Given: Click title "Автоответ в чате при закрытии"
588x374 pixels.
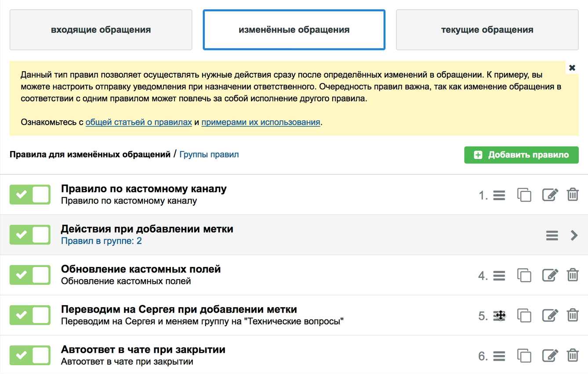Looking at the screenshot, I should click(143, 349).
